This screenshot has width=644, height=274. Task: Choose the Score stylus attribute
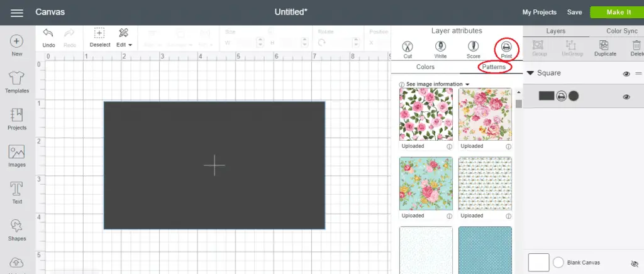tap(473, 47)
